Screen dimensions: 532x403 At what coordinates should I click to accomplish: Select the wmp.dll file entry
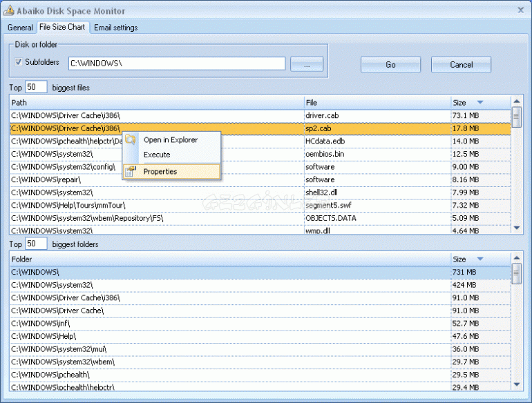point(318,230)
